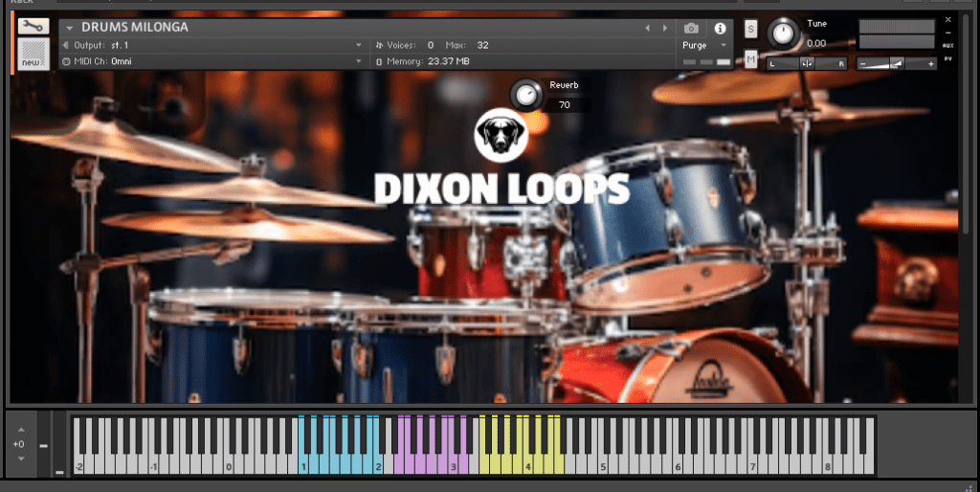Expand the Output st.1 dropdown

(359, 45)
